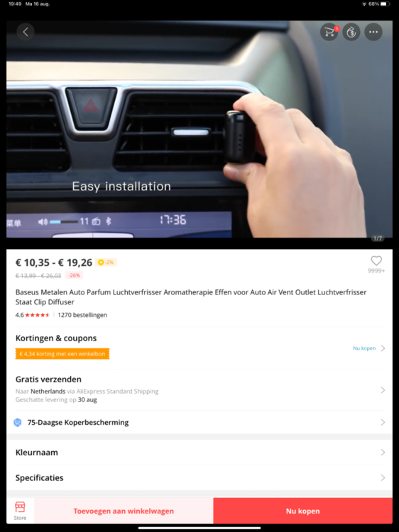399x532 pixels.
Task: Tap the orange € 4,34 korting coupon
Action: click(62, 354)
